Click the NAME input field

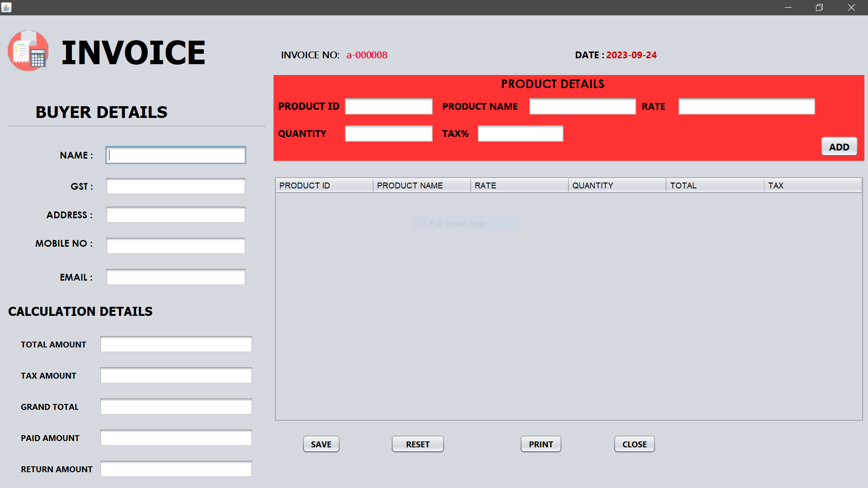[x=175, y=155]
